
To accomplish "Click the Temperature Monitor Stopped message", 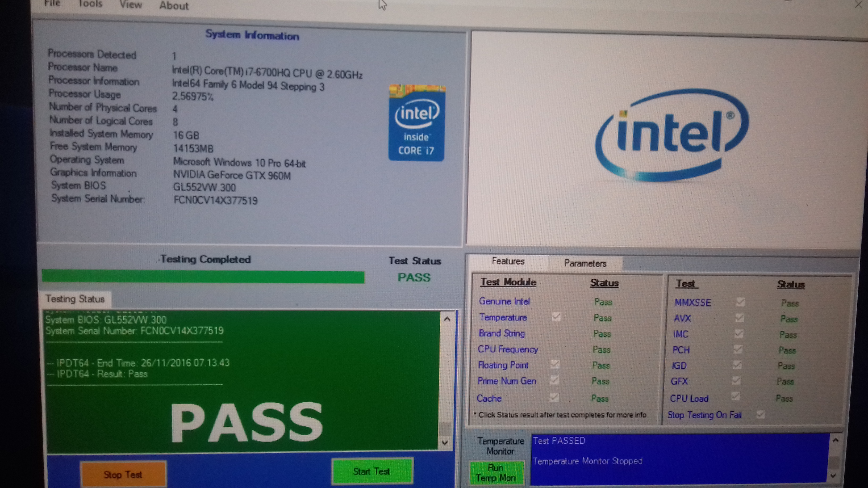I will click(x=587, y=461).
